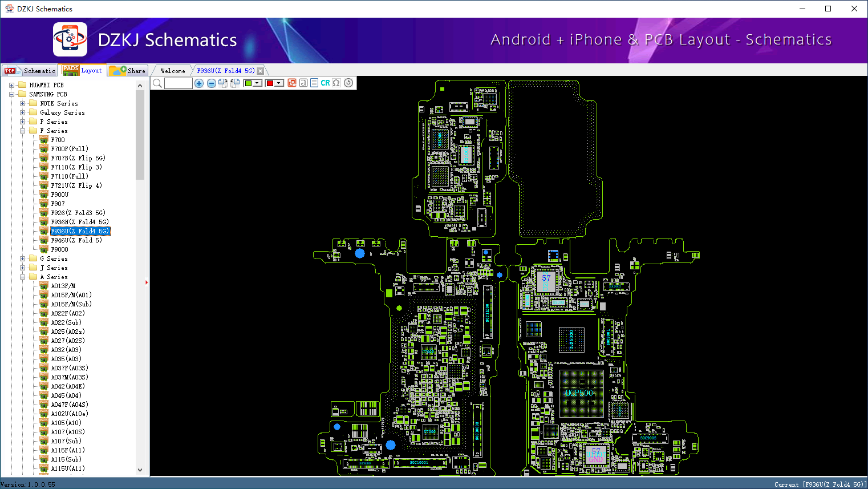Click the PADS icon beside F9000
868x489 pixels.
[x=44, y=249]
